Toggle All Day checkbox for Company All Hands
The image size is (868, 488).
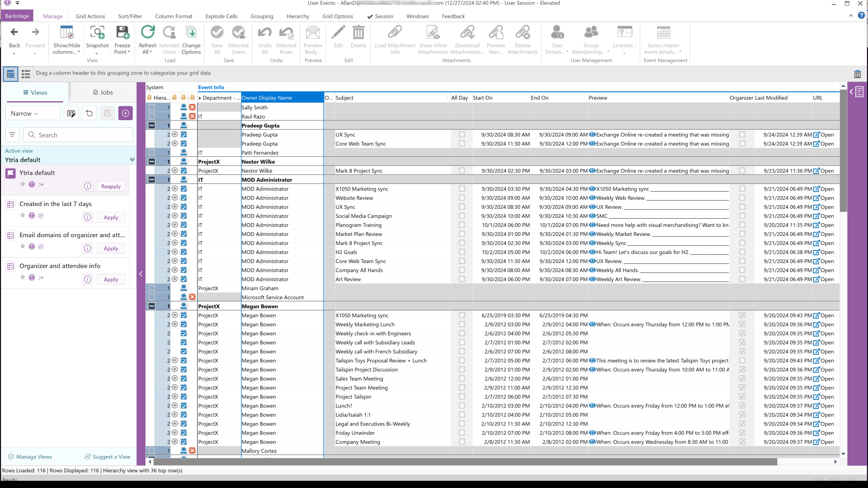pos(462,270)
